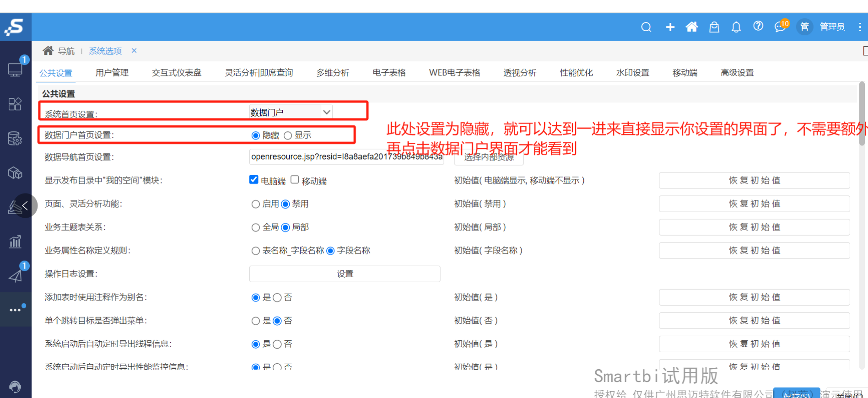Open the headset support icon at sidebar bottom
The height and width of the screenshot is (398, 868).
15,387
